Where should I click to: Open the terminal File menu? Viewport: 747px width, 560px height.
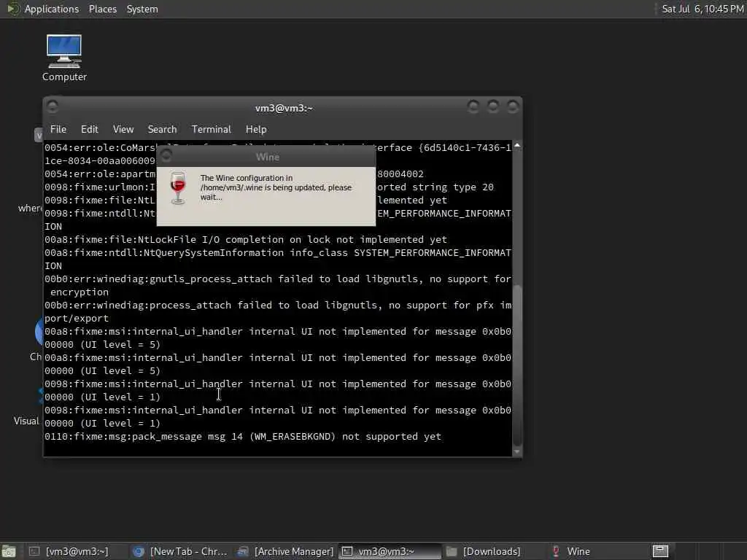(x=58, y=129)
